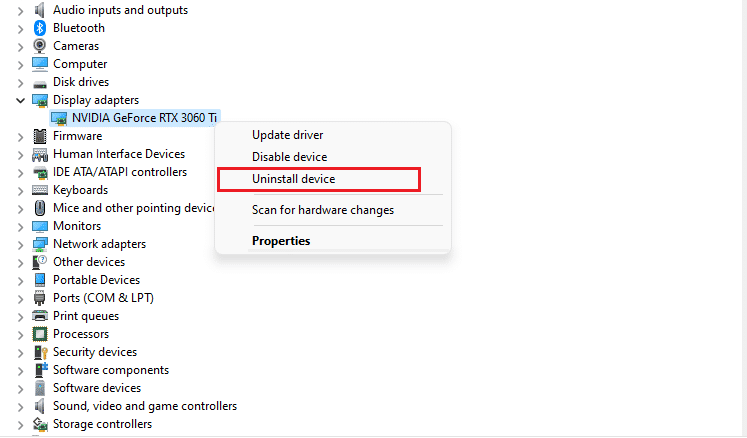Click the Software components icon
The width and height of the screenshot is (747, 438).
click(x=41, y=370)
